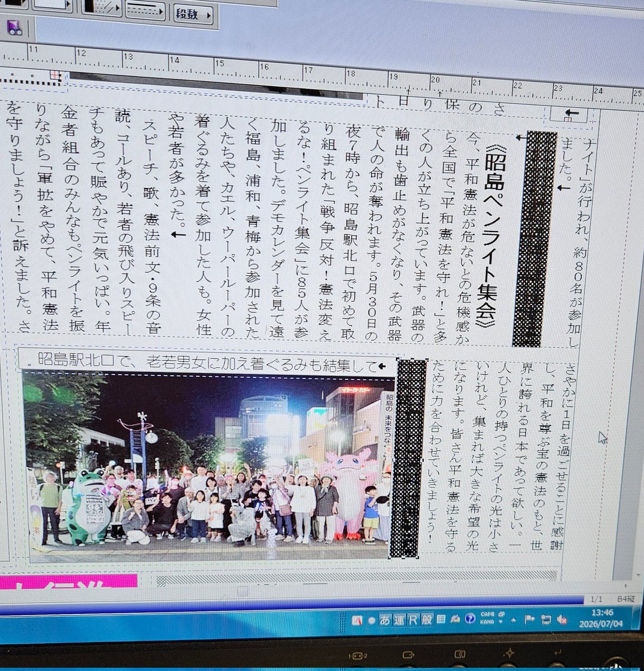Open the 段数 column count dropdown

pos(193,14)
